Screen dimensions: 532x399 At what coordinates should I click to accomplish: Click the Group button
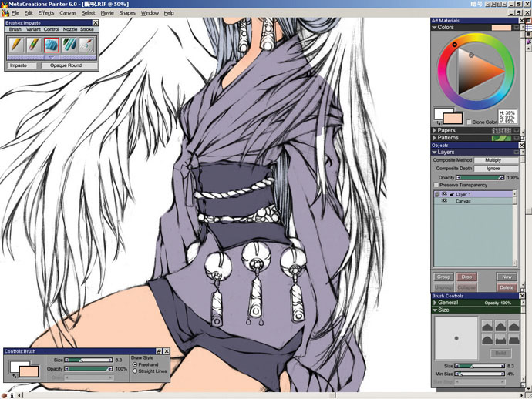pos(443,277)
